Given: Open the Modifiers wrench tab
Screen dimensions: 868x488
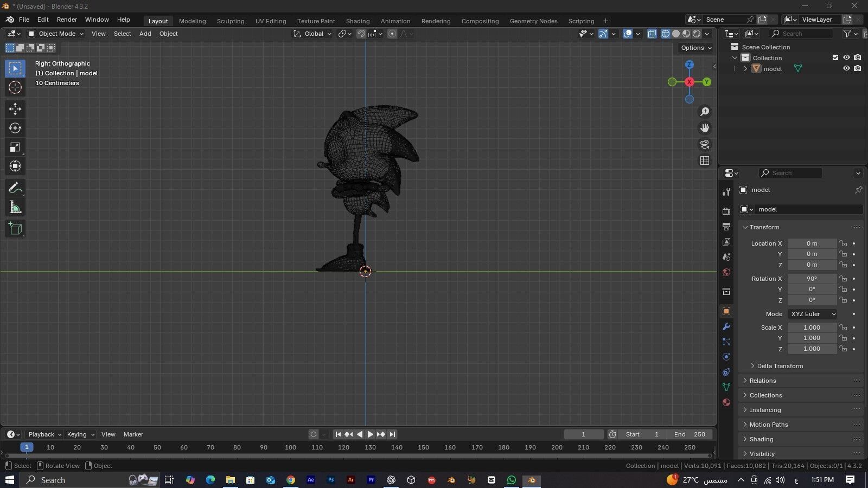Looking at the screenshot, I should click(726, 326).
